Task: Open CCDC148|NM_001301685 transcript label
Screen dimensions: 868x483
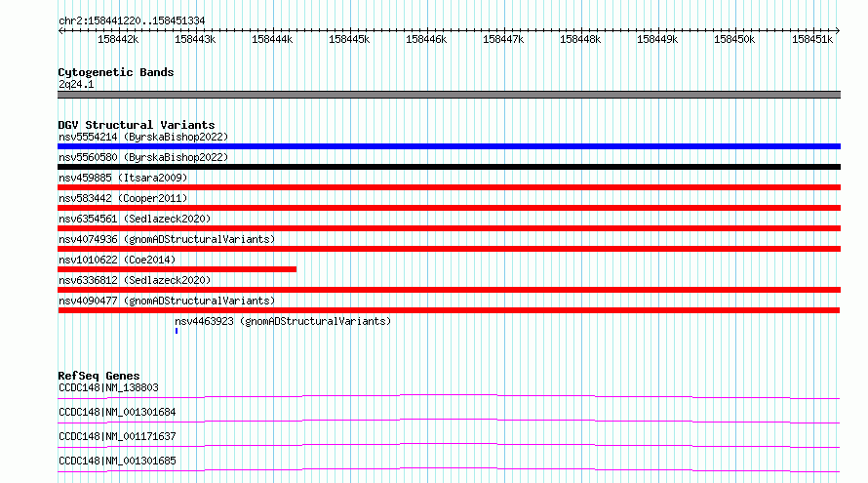Action: pyautogui.click(x=117, y=461)
